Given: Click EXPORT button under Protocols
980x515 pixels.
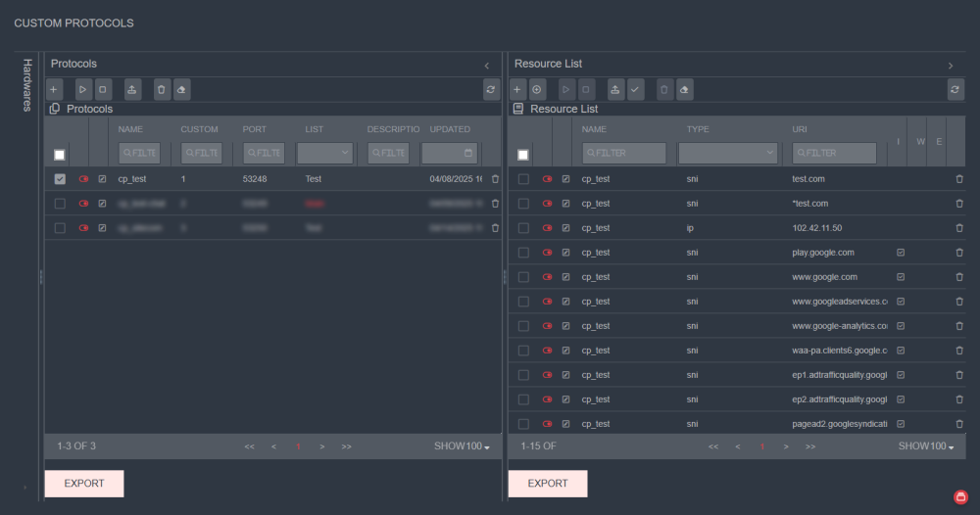Looking at the screenshot, I should pyautogui.click(x=84, y=484).
